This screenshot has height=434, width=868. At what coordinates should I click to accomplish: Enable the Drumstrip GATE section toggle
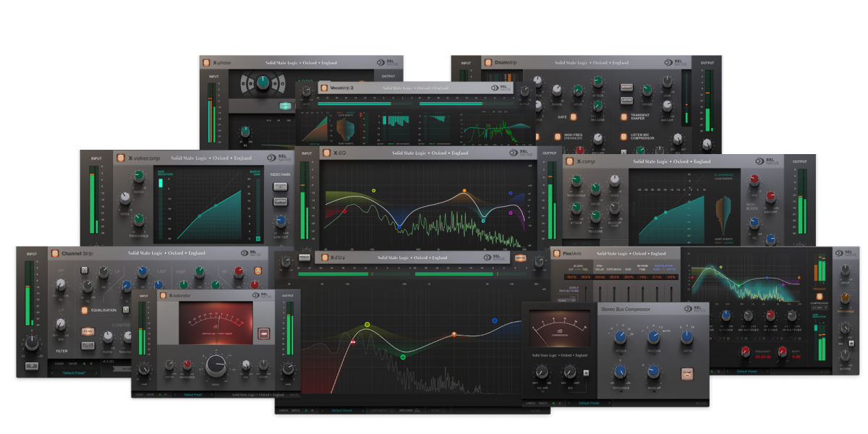pyautogui.click(x=574, y=116)
